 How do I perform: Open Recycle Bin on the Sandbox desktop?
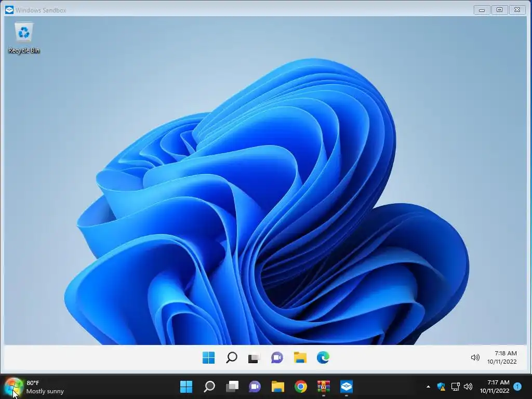(x=24, y=37)
